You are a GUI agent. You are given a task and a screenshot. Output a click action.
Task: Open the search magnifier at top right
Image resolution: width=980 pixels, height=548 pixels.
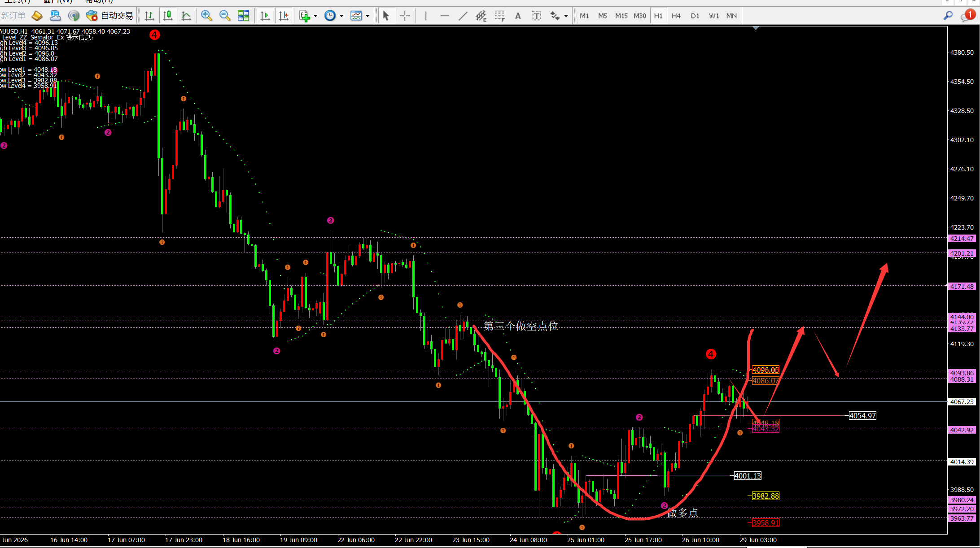pos(948,16)
